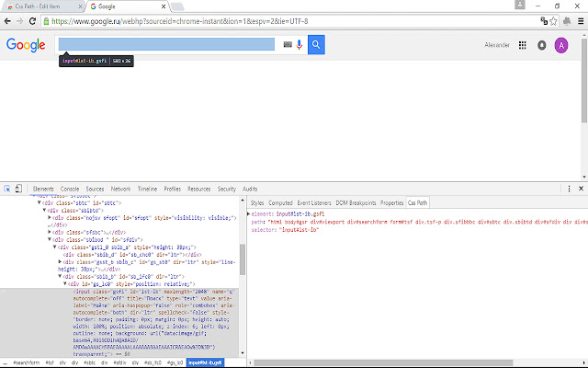Click inside the Google search input field
Image resolution: width=588 pixels, height=368 pixels.
(x=165, y=44)
